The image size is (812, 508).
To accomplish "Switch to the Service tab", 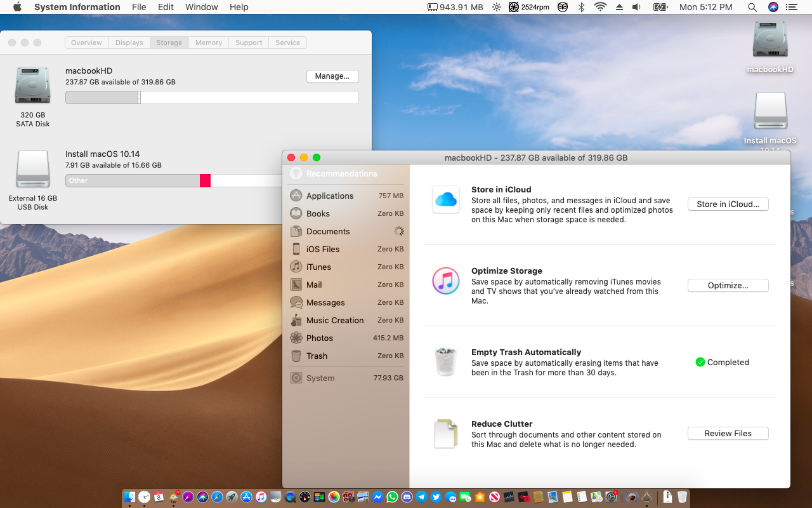I will [288, 43].
